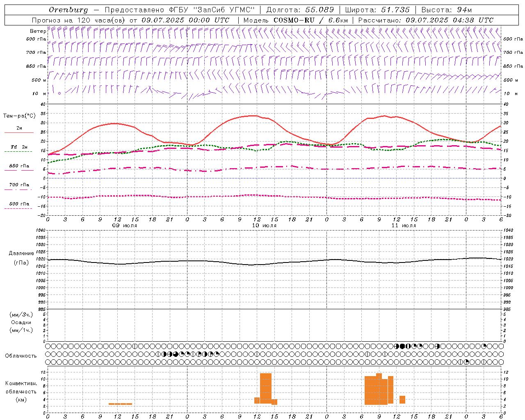Click the small circle calm-wind symbol at 10 м
525x420 pixels.
[x=59, y=94]
